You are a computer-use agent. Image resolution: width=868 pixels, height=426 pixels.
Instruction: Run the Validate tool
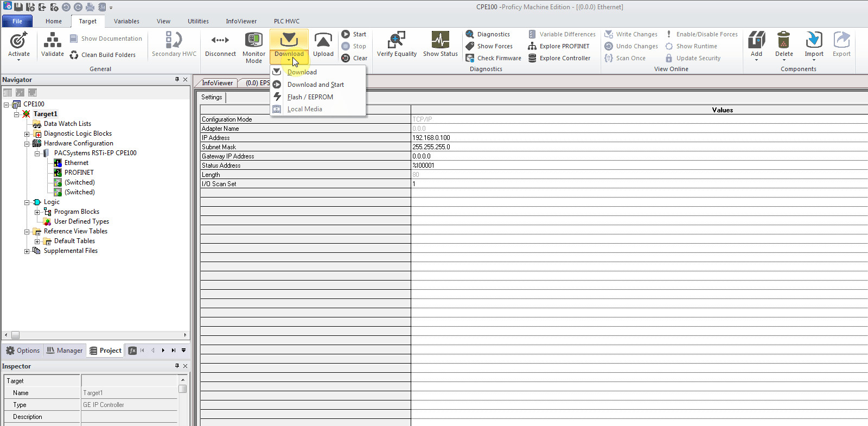pos(53,44)
